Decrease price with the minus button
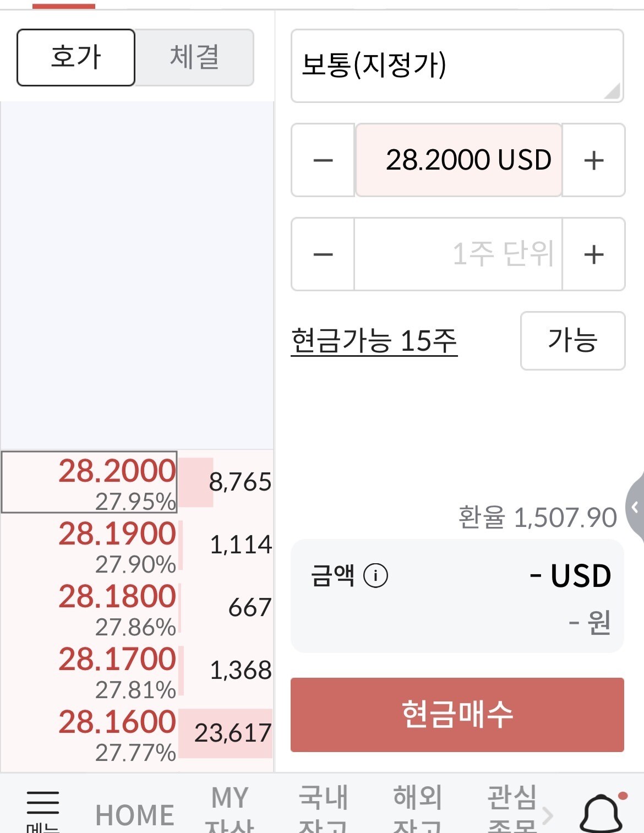 coord(323,160)
